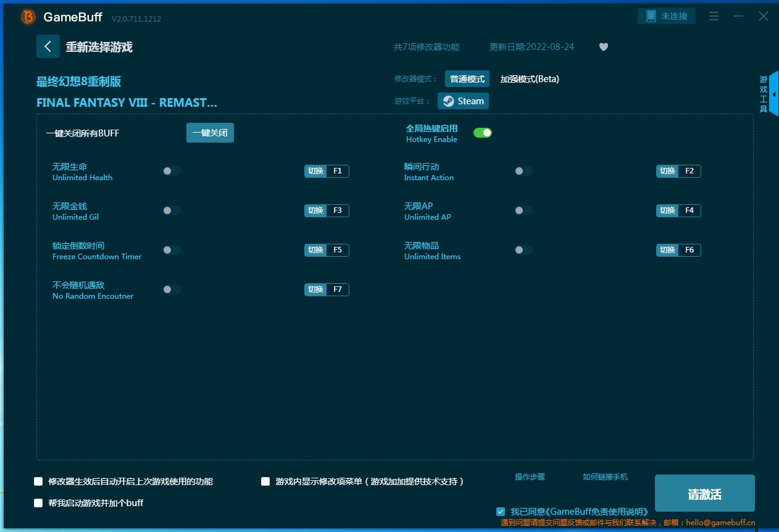Click the GameBuff logo icon
This screenshot has width=779, height=532.
point(28,17)
